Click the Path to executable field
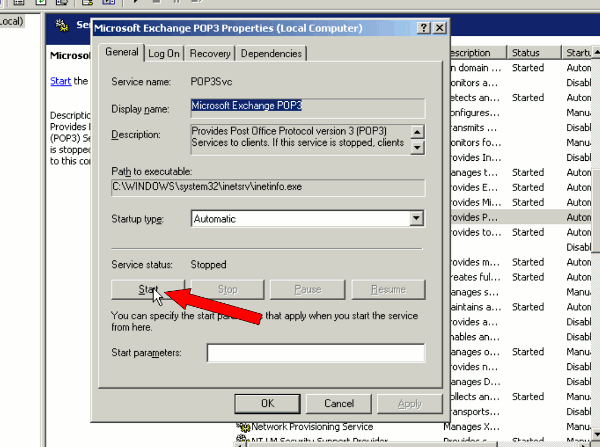Viewport: 600px width, 447px height. [268, 187]
